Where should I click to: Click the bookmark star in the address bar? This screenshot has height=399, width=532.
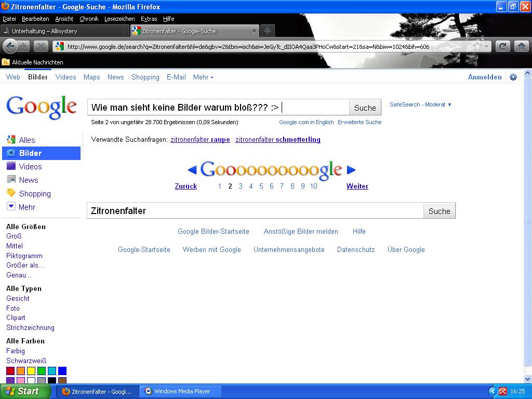point(477,46)
